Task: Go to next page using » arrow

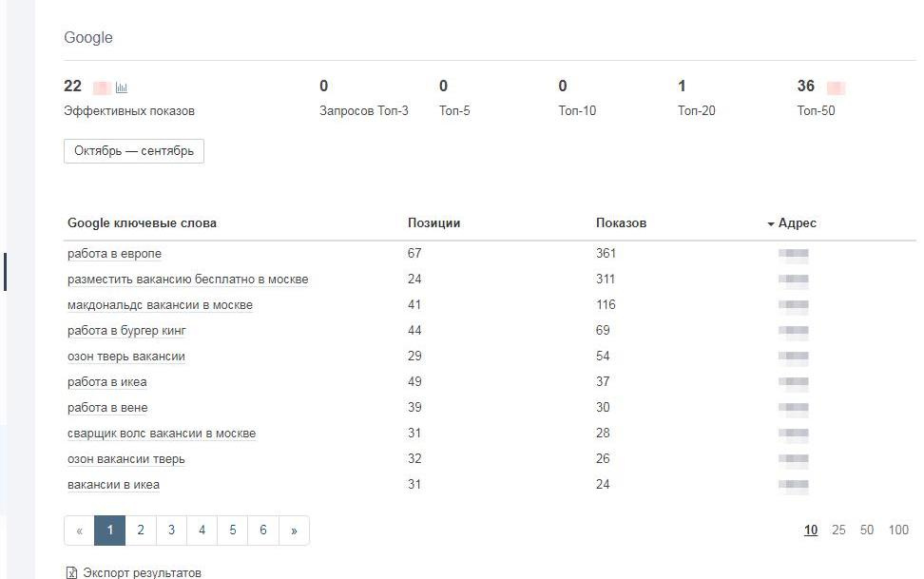Action: pos(294,531)
